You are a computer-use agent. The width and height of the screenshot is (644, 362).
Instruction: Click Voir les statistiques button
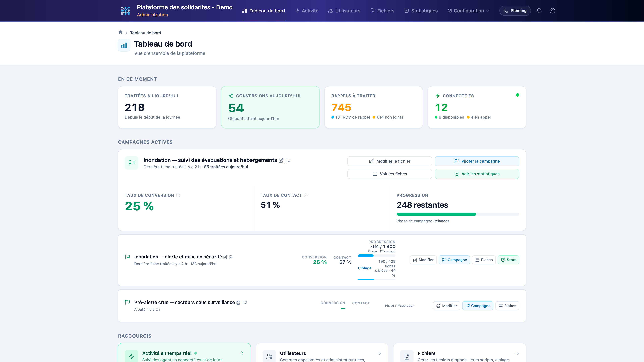click(477, 174)
